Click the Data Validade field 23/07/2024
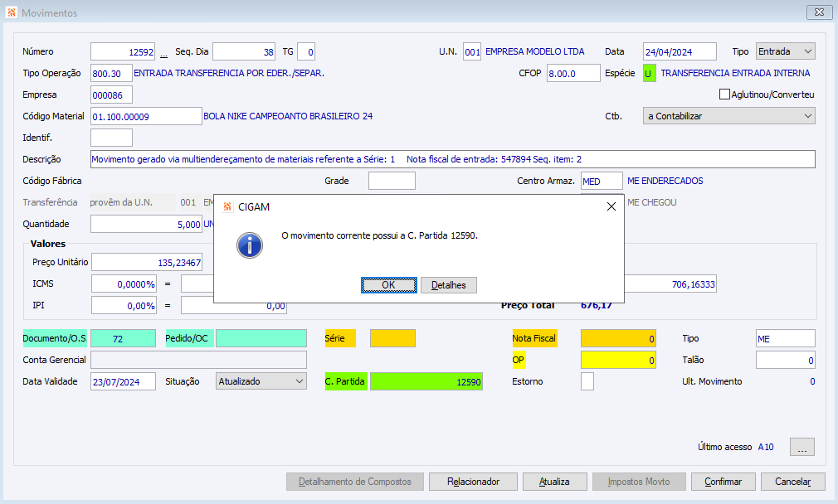Image resolution: width=838 pixels, height=504 pixels. (x=123, y=381)
